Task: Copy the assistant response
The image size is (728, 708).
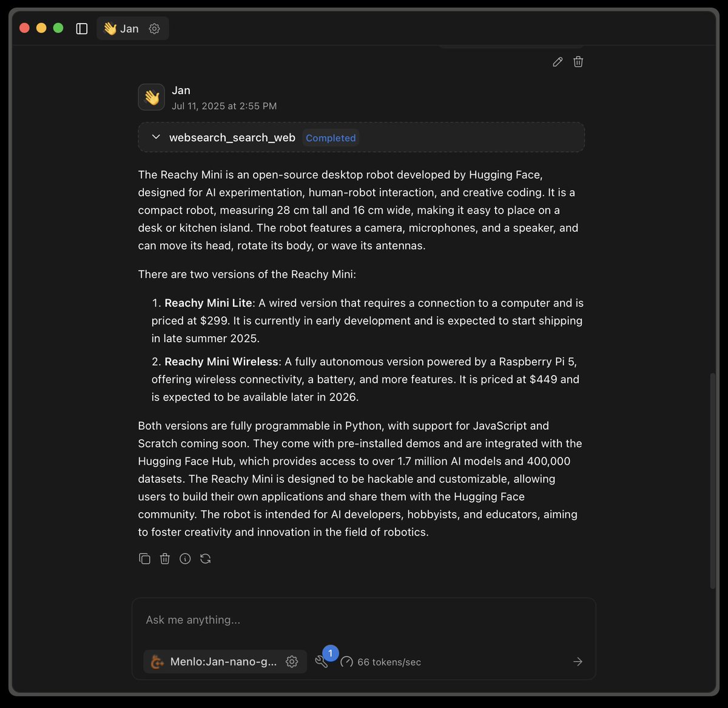Action: click(x=144, y=559)
